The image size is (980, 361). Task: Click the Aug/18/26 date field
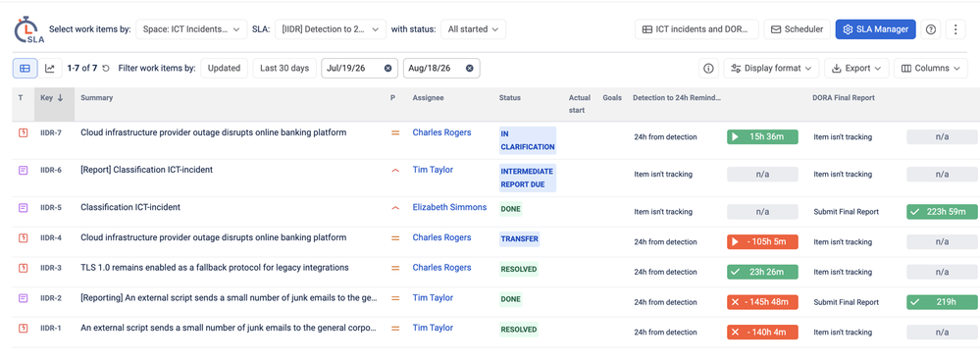coord(441,69)
